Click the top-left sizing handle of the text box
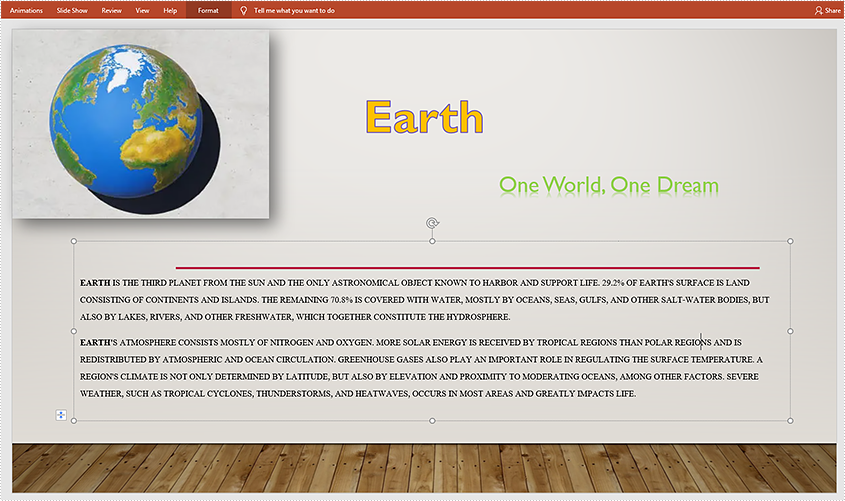 pyautogui.click(x=74, y=241)
